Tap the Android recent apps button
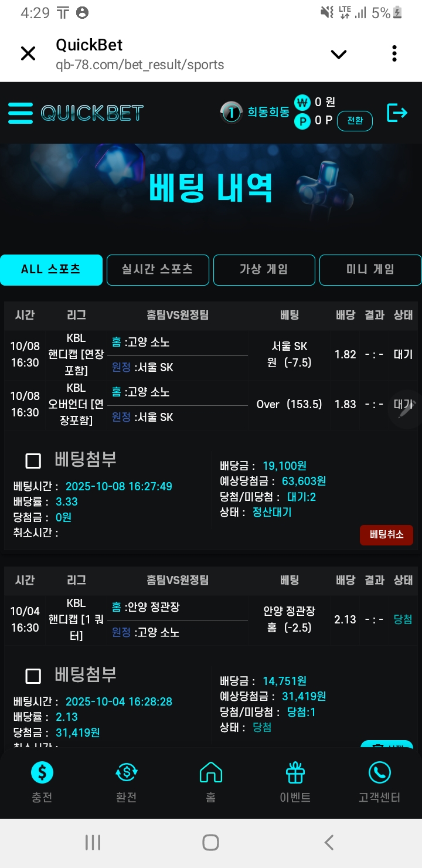Screen dimensions: 422x868 click(93, 843)
